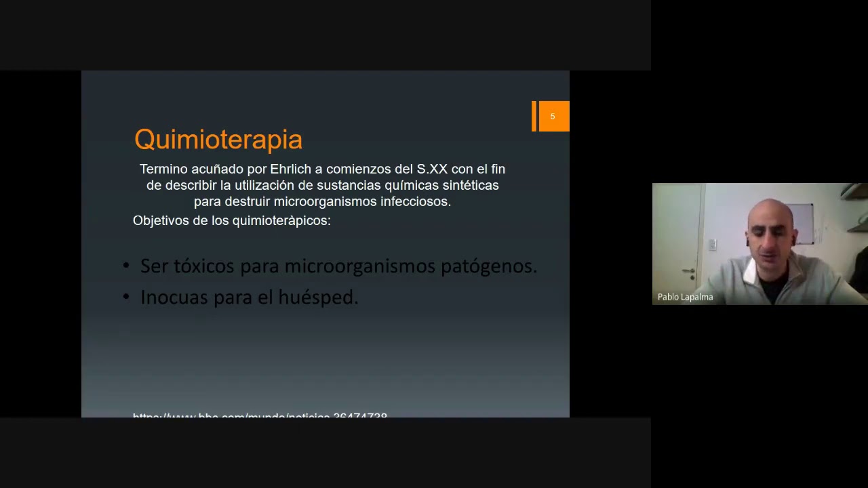
Task: Click the line starting "Termino acuñado por Ehrlich"
Action: (x=322, y=169)
